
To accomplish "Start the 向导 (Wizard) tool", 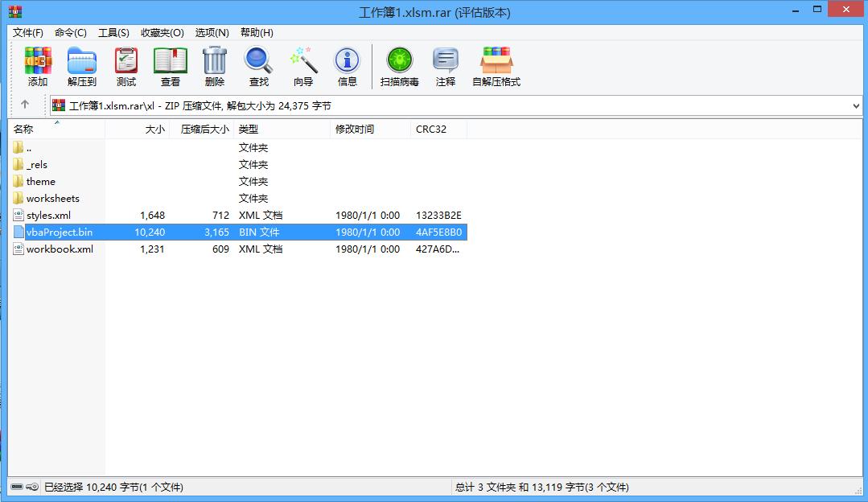I will (303, 64).
